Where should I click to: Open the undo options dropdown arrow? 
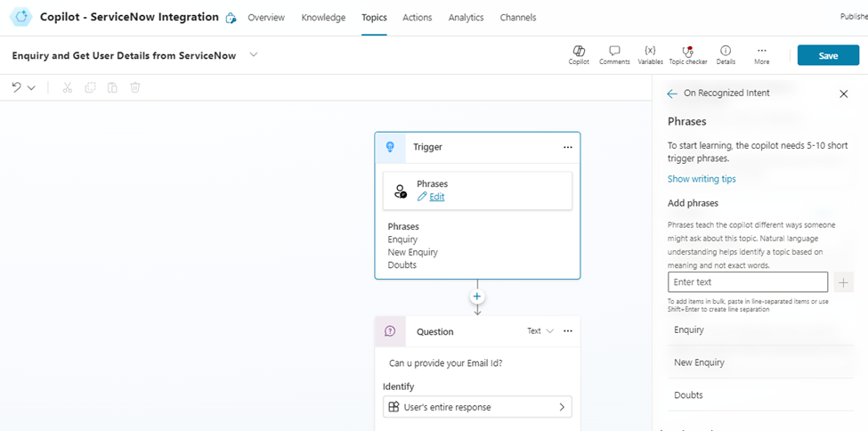(32, 88)
